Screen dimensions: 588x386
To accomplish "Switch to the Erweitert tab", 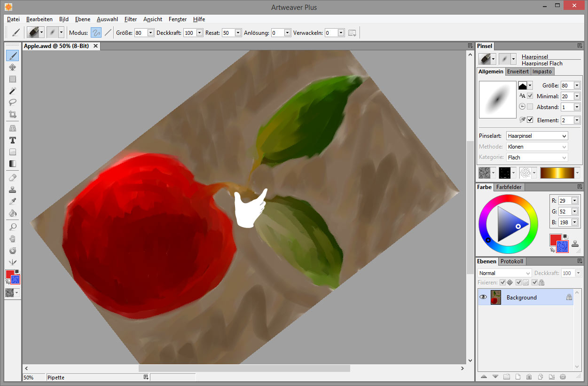I will (518, 71).
